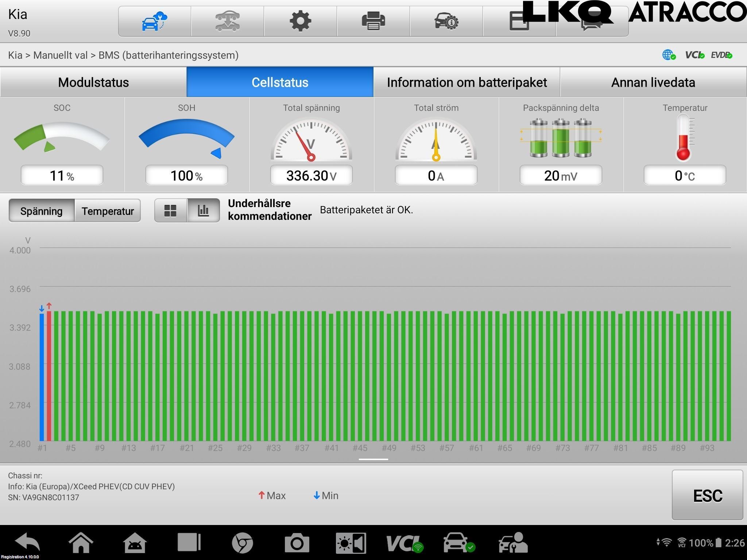This screenshot has width=747, height=560.
Task: Click the red max cell voltage bar
Action: click(49, 376)
